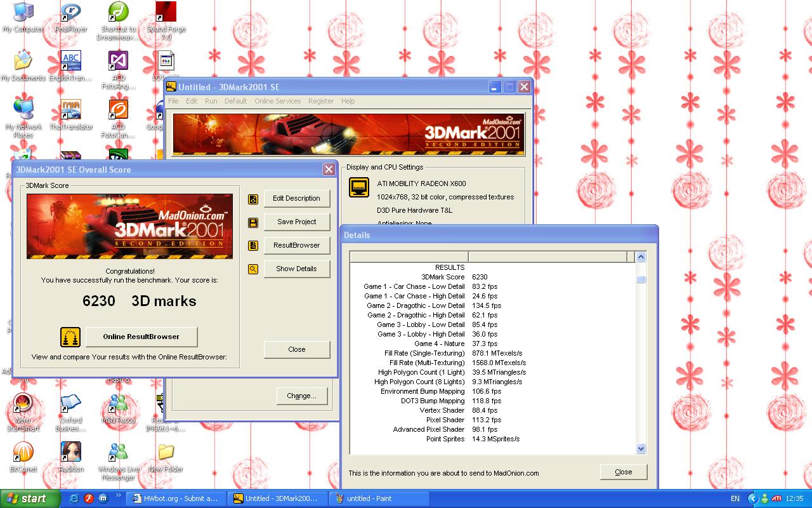Launch Internet Explorer from quick launch
812x508 pixels.
tap(75, 498)
